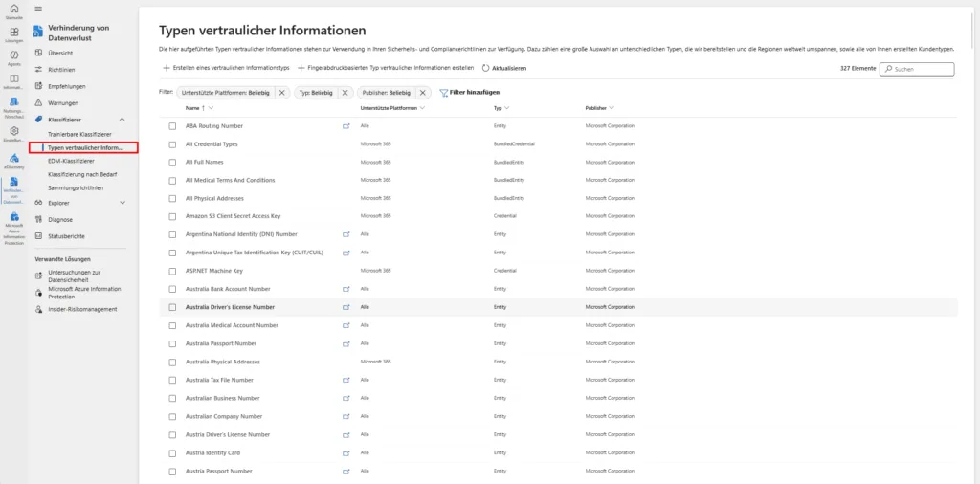Go to Trainierbare Klassifizierer
The width and height of the screenshot is (980, 484).
pyautogui.click(x=79, y=134)
